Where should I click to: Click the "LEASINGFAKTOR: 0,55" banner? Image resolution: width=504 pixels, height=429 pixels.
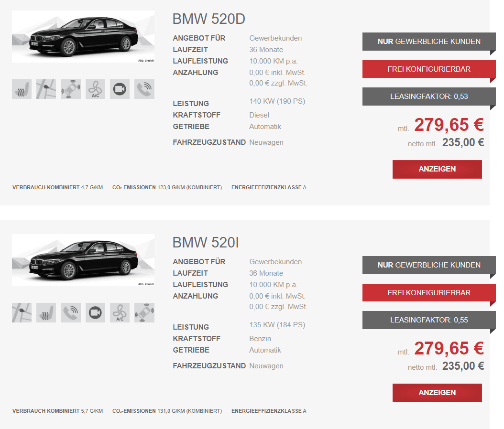click(429, 320)
